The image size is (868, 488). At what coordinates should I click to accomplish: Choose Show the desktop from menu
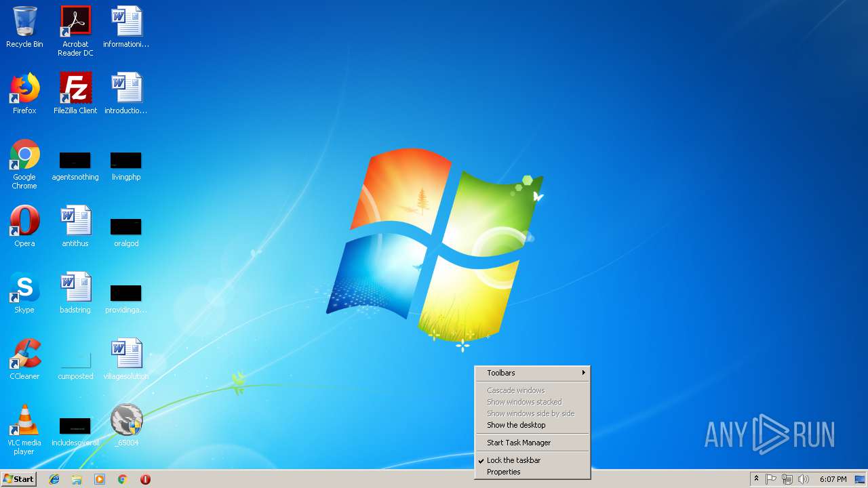coord(532,425)
